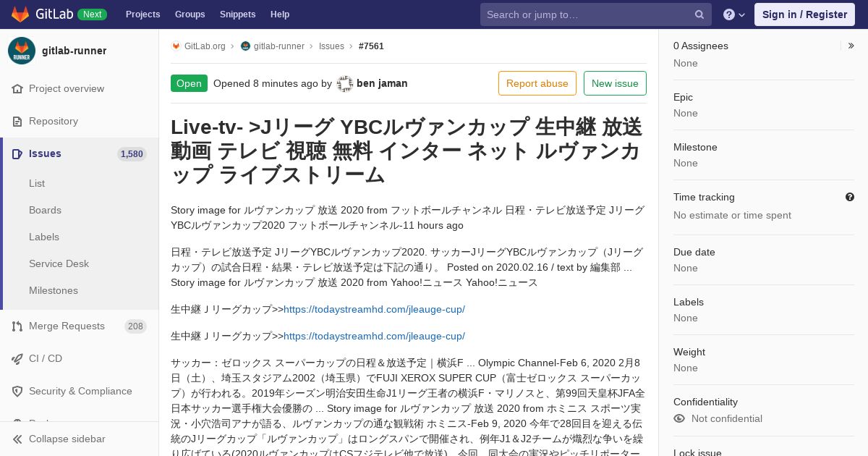
Task: Click the Milestone heading in right sidebar
Action: click(695, 147)
